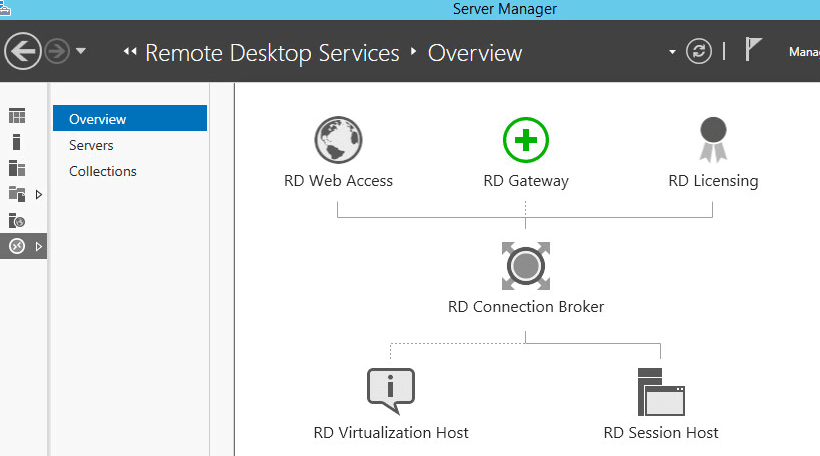Image resolution: width=820 pixels, height=456 pixels.
Task: Refresh the Server Manager view
Action: [x=698, y=51]
